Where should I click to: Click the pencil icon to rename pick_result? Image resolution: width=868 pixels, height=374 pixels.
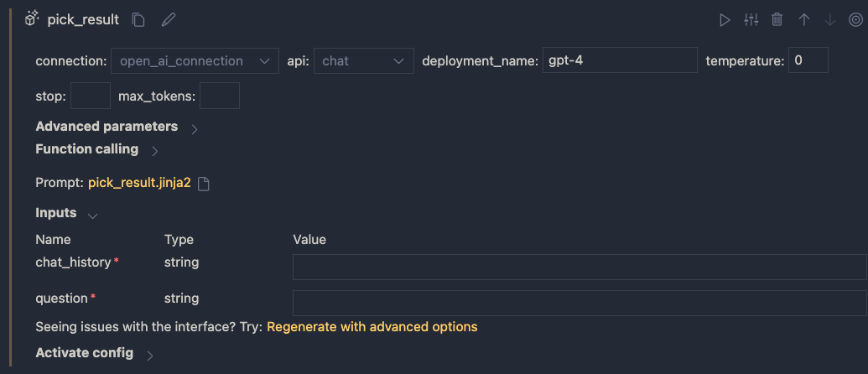pos(169,19)
